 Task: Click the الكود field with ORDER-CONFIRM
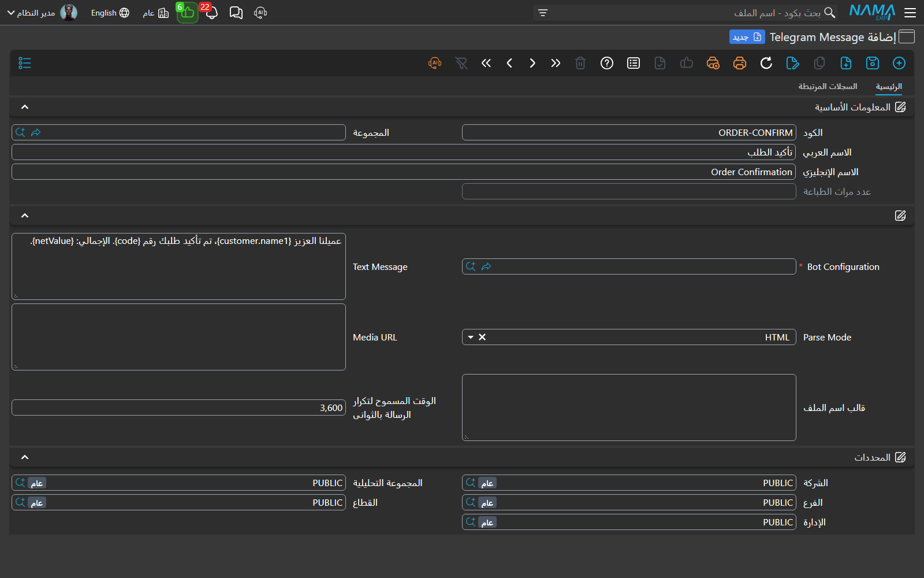tap(629, 132)
